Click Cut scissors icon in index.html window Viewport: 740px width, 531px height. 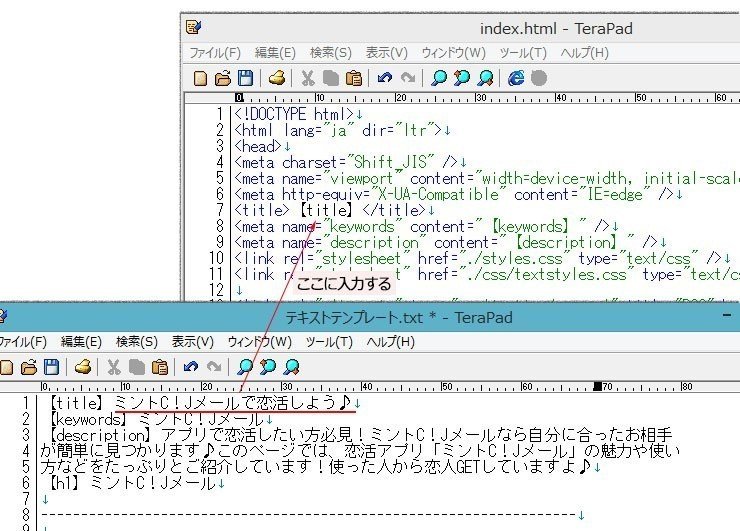(308, 78)
